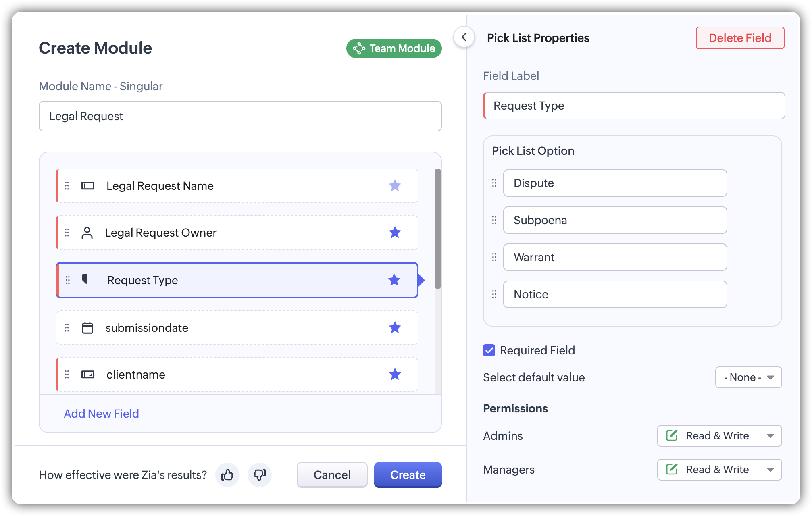Click calendar icon on submissiondate field
The image size is (812, 516).
click(x=87, y=328)
